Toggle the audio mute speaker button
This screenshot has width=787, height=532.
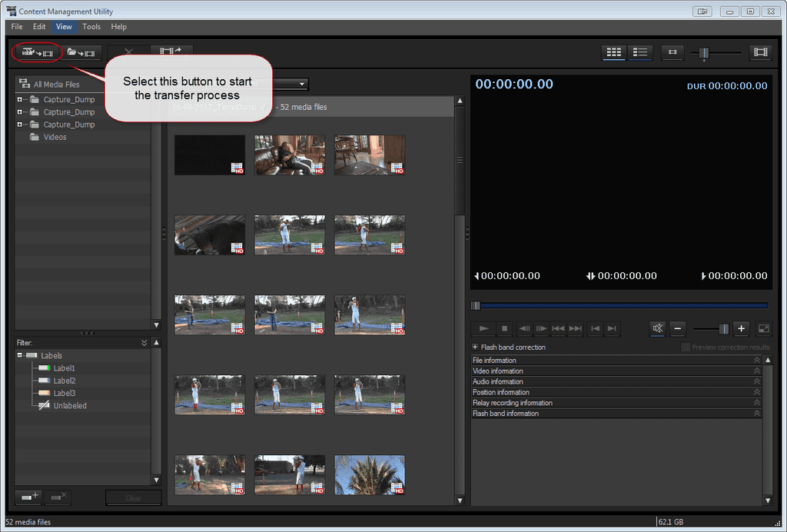pos(657,328)
